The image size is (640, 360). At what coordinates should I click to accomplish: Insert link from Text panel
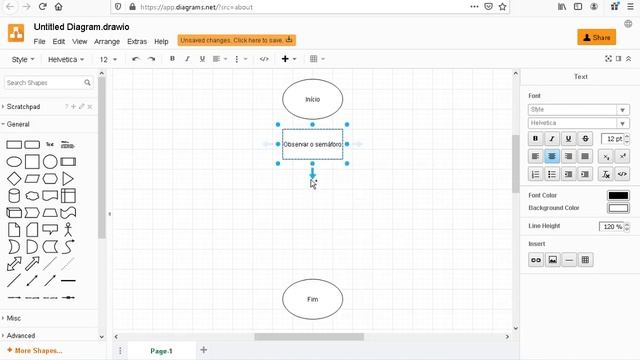[x=536, y=260]
